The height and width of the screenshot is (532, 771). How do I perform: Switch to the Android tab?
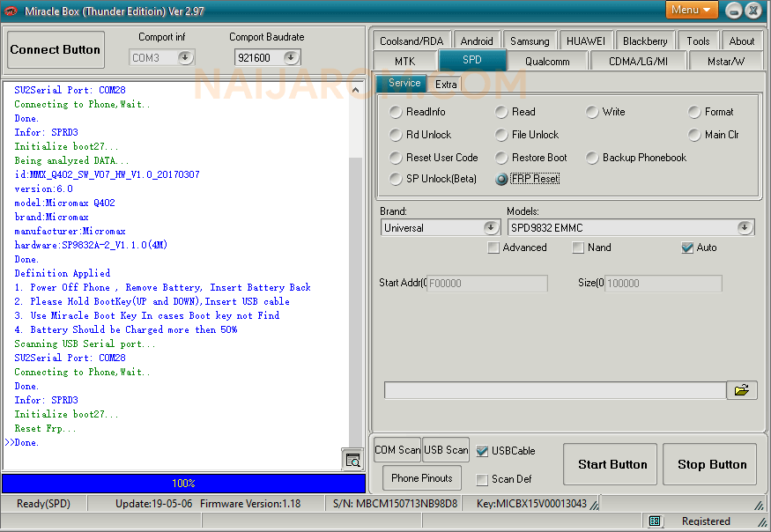[477, 41]
